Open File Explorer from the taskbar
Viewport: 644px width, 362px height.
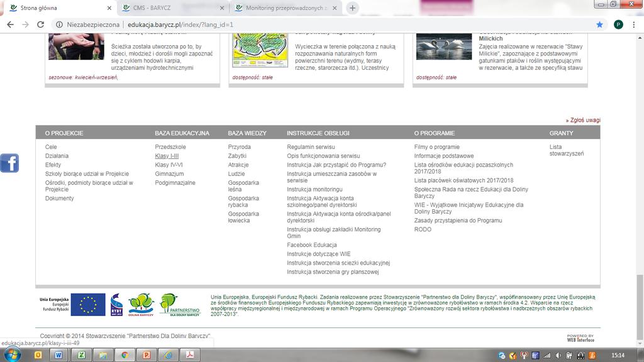click(x=103, y=355)
